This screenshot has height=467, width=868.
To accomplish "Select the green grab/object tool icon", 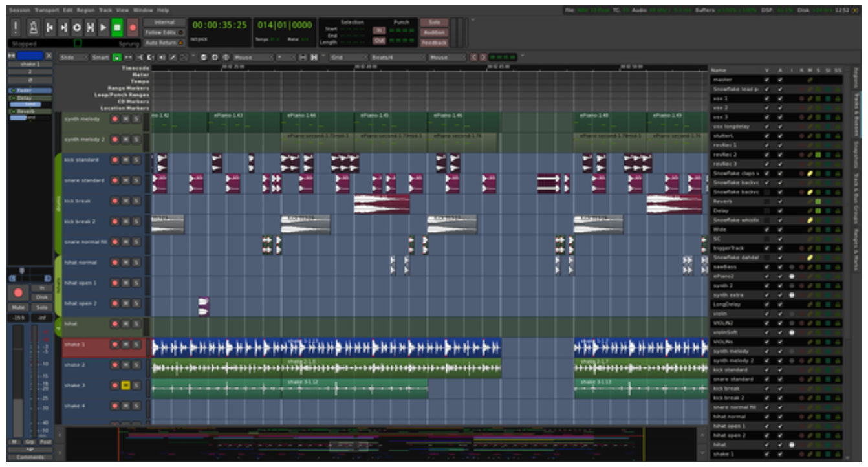I will click(116, 58).
